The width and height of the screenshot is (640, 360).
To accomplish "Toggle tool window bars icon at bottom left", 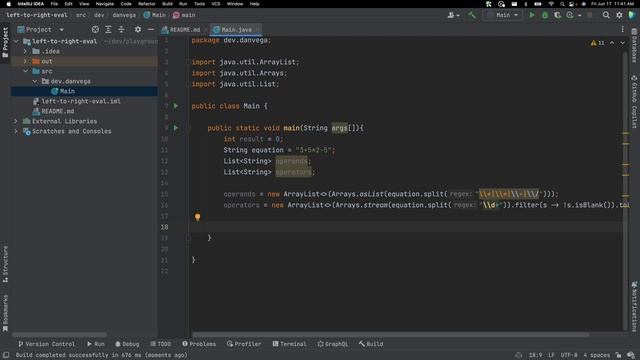I will click(x=6, y=355).
